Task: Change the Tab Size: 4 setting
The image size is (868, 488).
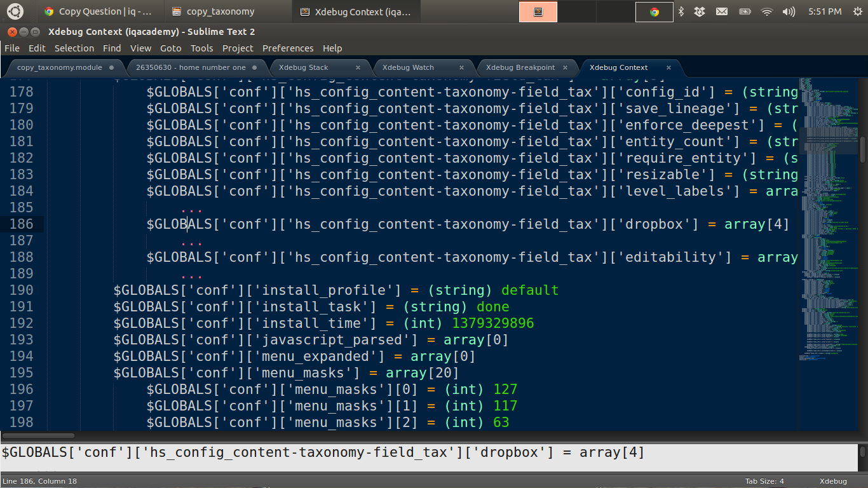Action: coord(764,481)
